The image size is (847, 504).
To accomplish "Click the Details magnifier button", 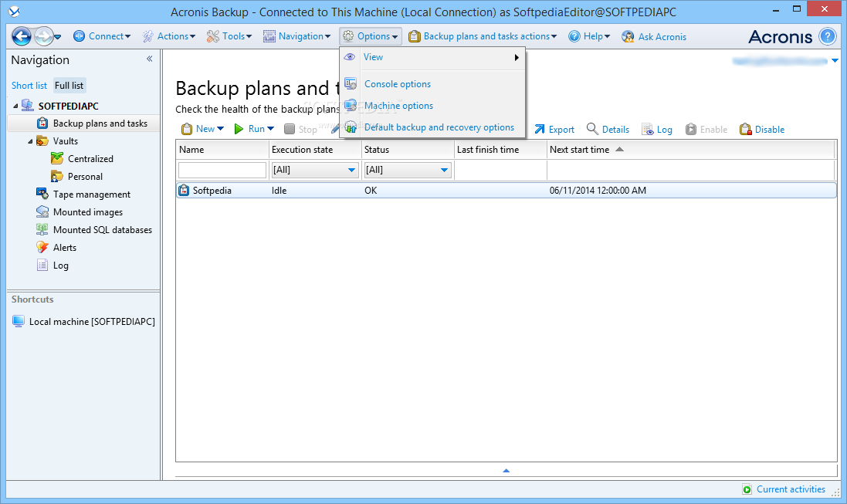I will pos(608,129).
